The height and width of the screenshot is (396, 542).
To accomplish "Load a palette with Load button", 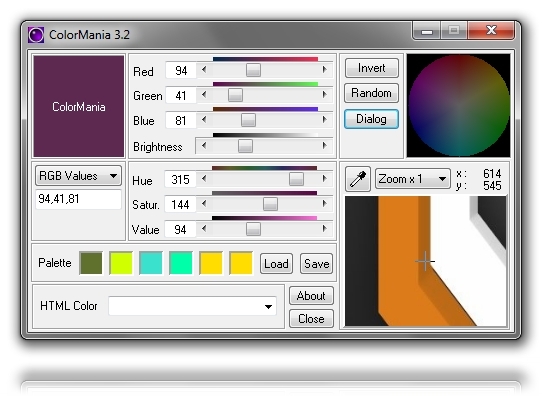I will 276,264.
